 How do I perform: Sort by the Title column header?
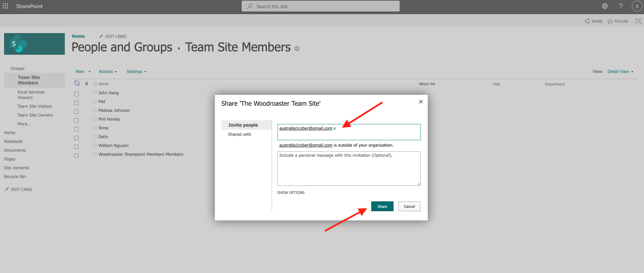point(496,84)
